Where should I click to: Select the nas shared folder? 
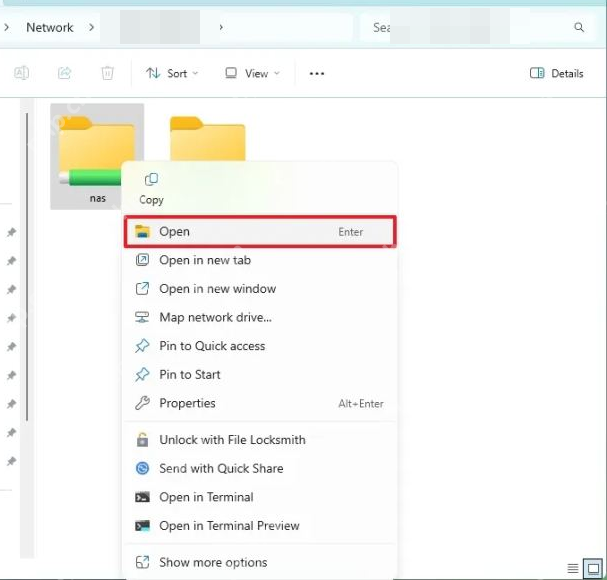click(97, 156)
